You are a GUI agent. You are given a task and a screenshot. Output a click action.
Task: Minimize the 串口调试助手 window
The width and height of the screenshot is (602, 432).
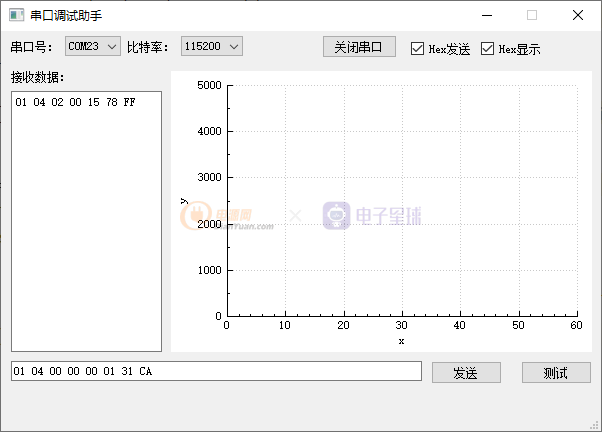pyautogui.click(x=486, y=15)
